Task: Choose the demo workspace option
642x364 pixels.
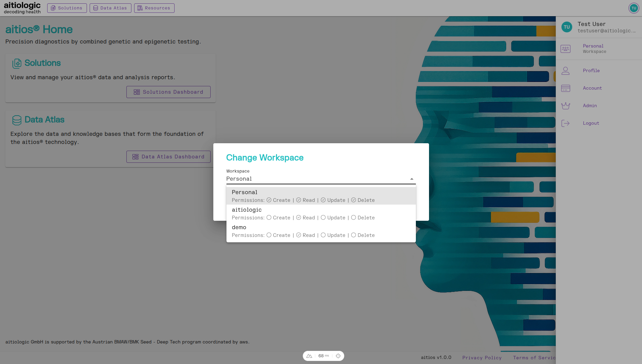Action: coord(239,227)
